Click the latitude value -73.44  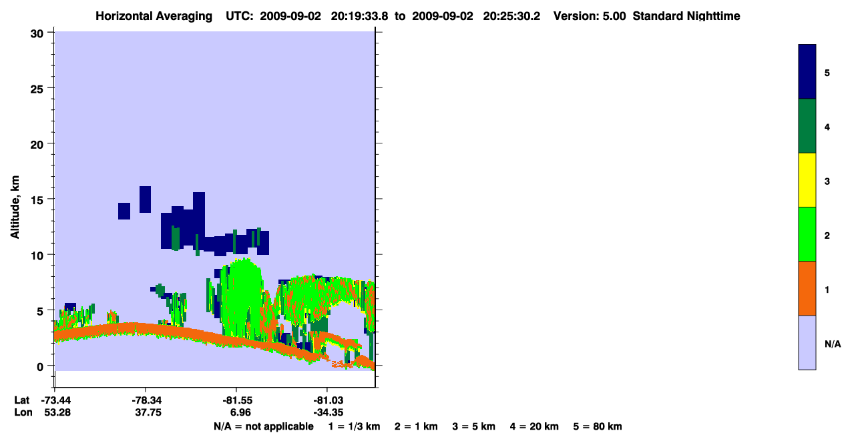tap(55, 400)
